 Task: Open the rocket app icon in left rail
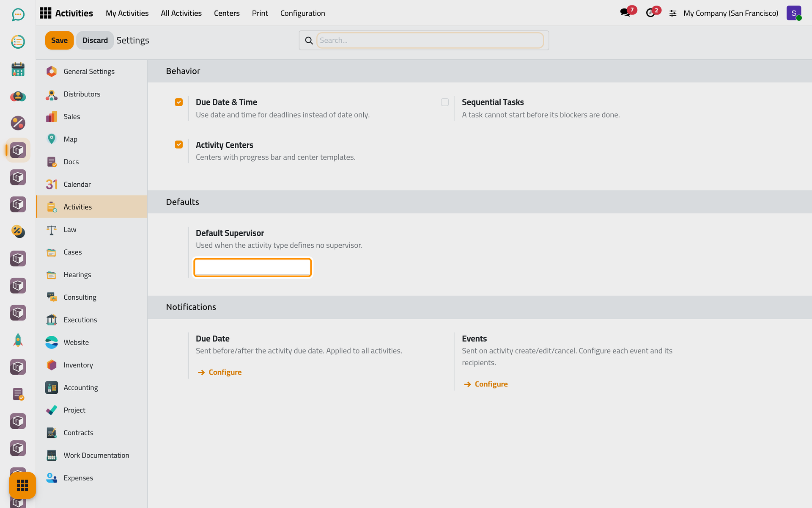[18, 340]
